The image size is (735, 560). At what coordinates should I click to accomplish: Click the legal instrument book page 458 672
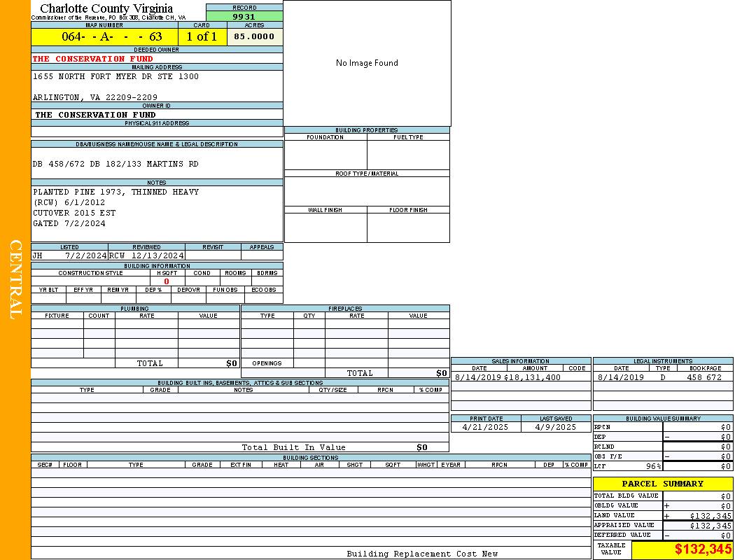click(703, 377)
